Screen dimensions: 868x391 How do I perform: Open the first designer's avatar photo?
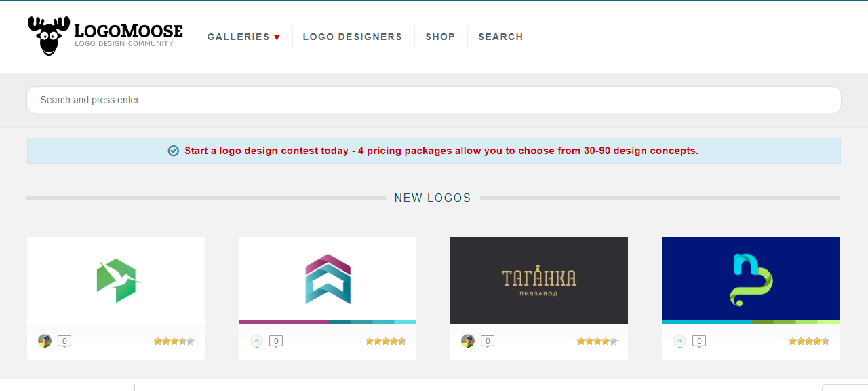coord(44,341)
